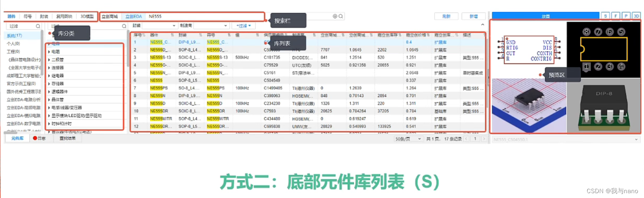Viewport: 644px width, 198px height.
Task: Switch to the 3D模型 tab
Action: (87, 17)
